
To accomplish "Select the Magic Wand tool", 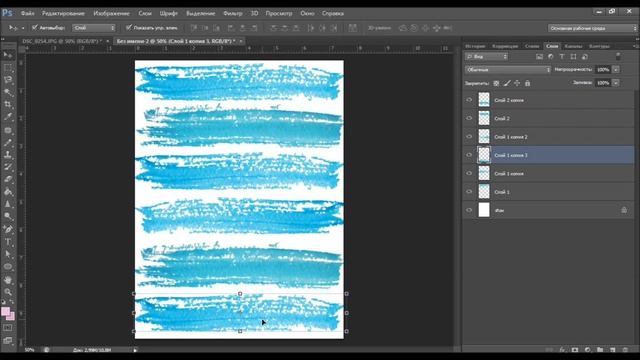I will (x=8, y=92).
